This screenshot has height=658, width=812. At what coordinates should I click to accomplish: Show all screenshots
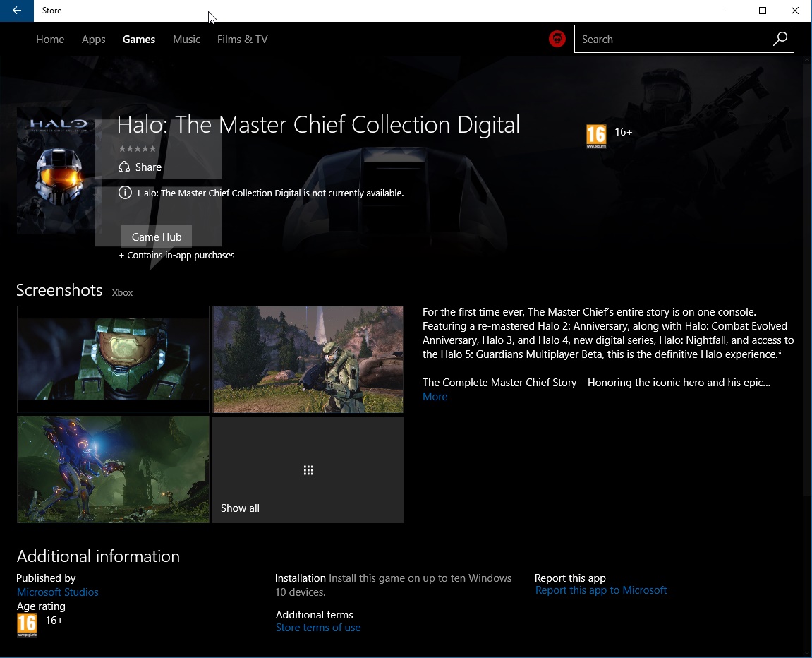(308, 469)
